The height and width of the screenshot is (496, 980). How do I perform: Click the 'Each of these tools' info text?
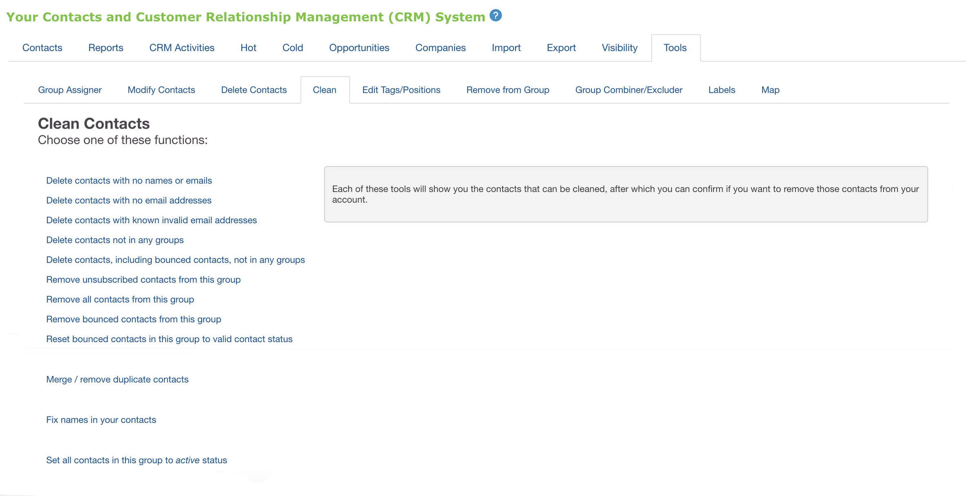point(626,194)
